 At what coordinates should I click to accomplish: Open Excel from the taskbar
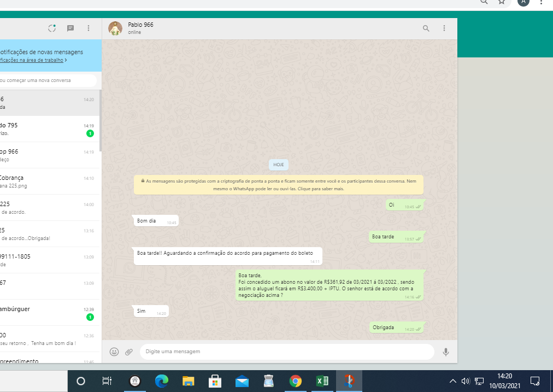322,381
